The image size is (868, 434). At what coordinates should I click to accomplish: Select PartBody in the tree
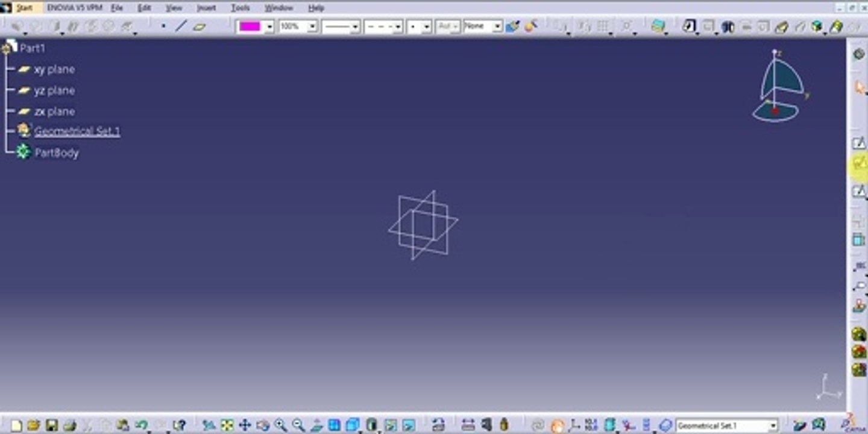(57, 153)
